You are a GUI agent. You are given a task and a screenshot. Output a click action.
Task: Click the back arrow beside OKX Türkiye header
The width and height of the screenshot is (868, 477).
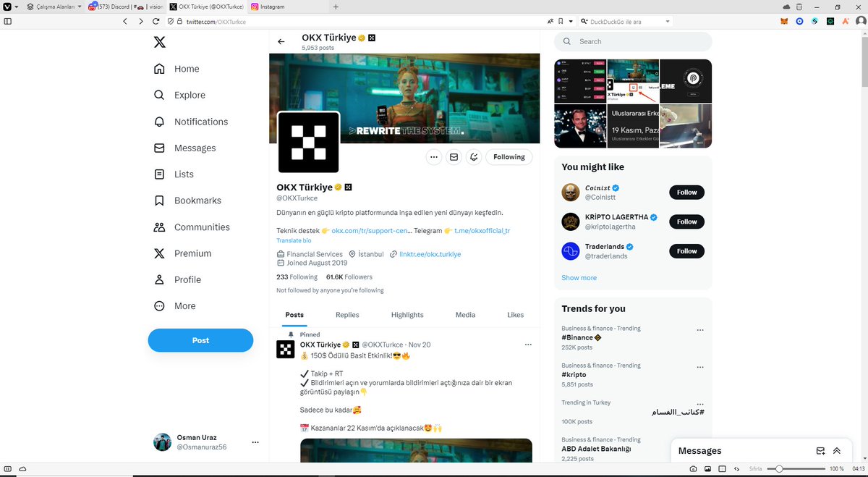click(x=281, y=42)
